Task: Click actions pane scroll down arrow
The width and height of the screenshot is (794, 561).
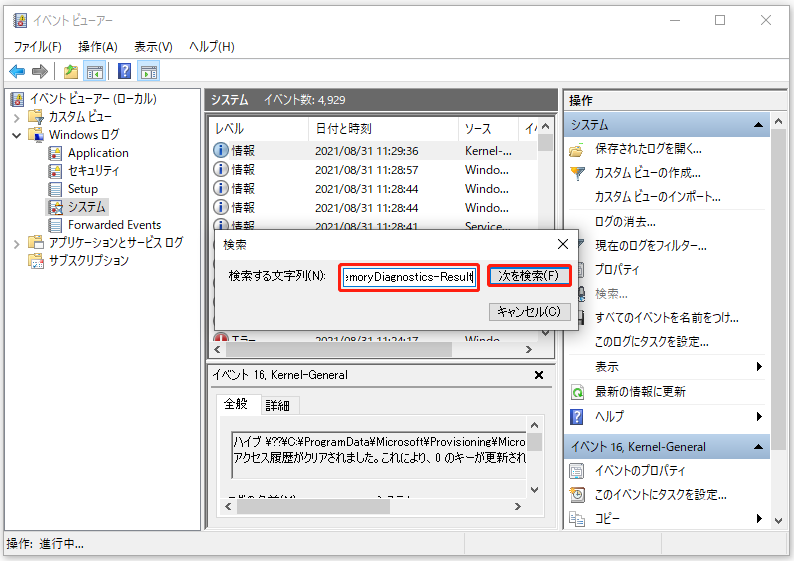Action: [778, 520]
